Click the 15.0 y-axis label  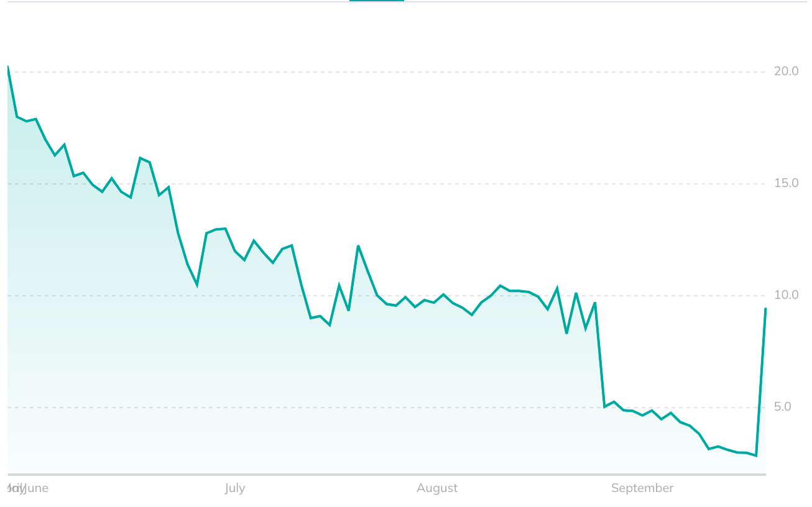click(786, 183)
